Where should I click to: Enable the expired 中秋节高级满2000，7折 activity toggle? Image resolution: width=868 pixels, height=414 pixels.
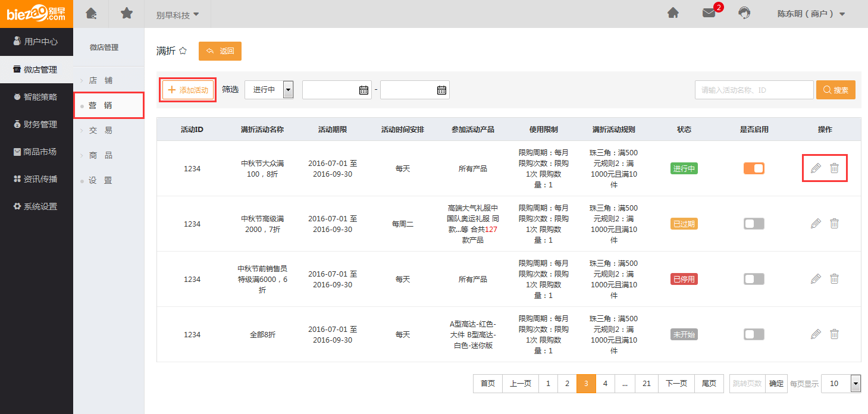[754, 224]
